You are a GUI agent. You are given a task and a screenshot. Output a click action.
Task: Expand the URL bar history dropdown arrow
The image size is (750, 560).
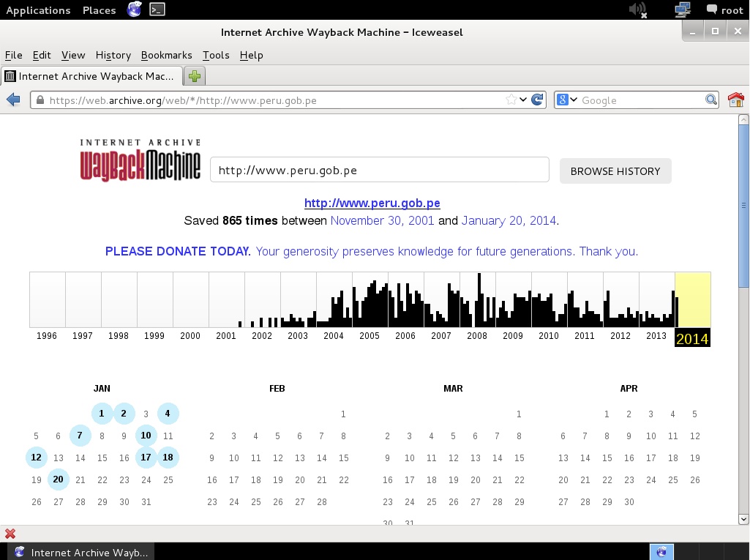click(x=524, y=100)
